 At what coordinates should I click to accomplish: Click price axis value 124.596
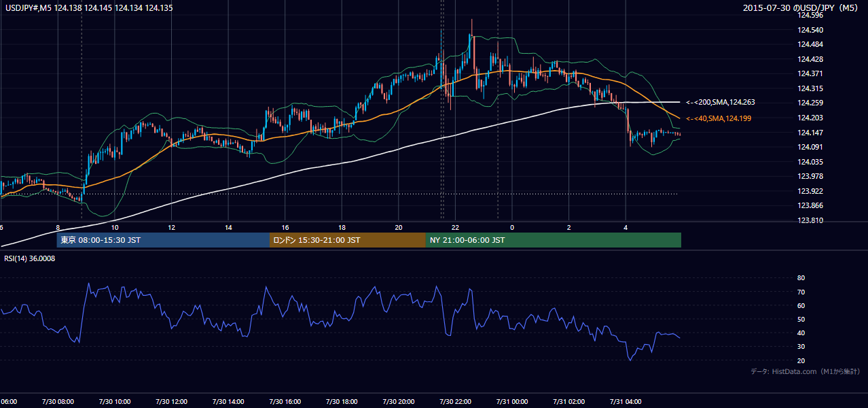pyautogui.click(x=811, y=15)
